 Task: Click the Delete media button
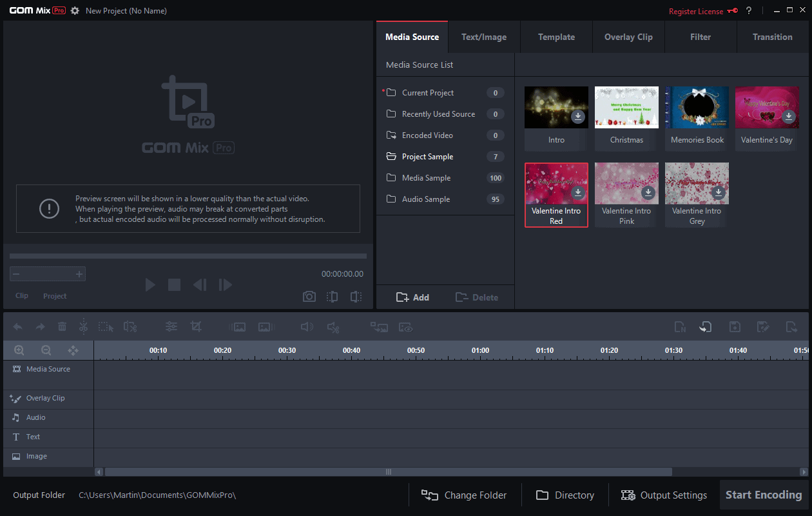476,297
